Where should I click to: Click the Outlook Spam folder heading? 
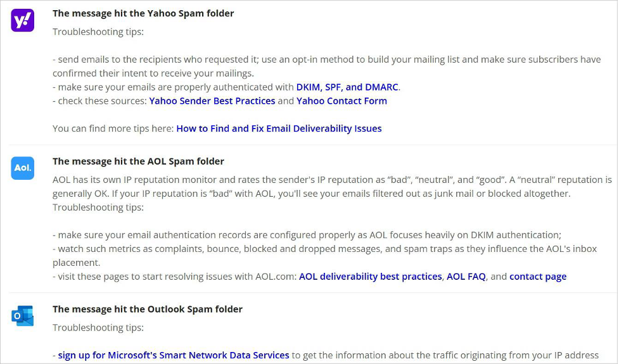coord(148,310)
